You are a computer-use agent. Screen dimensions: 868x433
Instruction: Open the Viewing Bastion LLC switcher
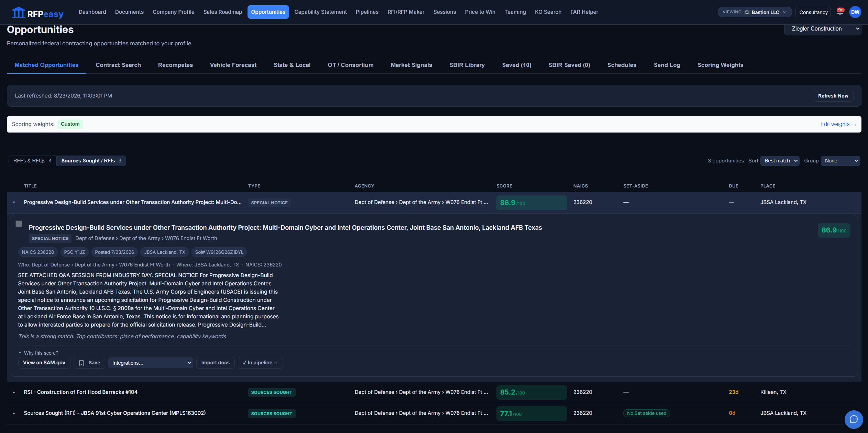755,12
